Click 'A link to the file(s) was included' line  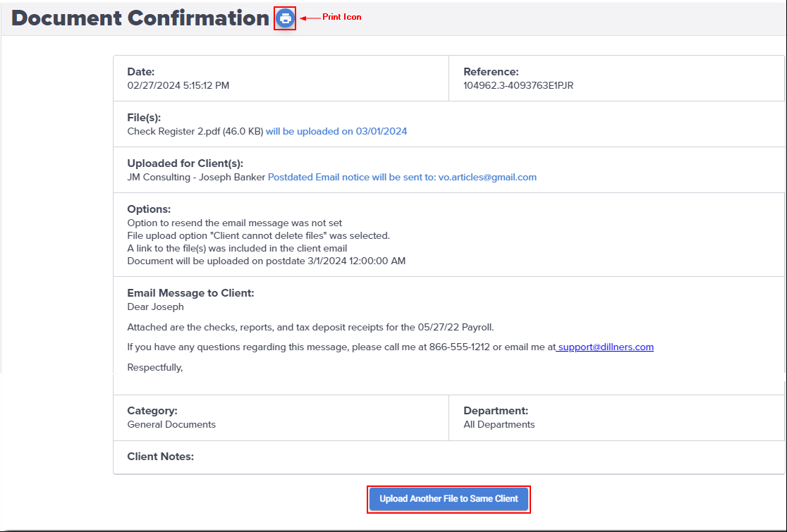(237, 248)
